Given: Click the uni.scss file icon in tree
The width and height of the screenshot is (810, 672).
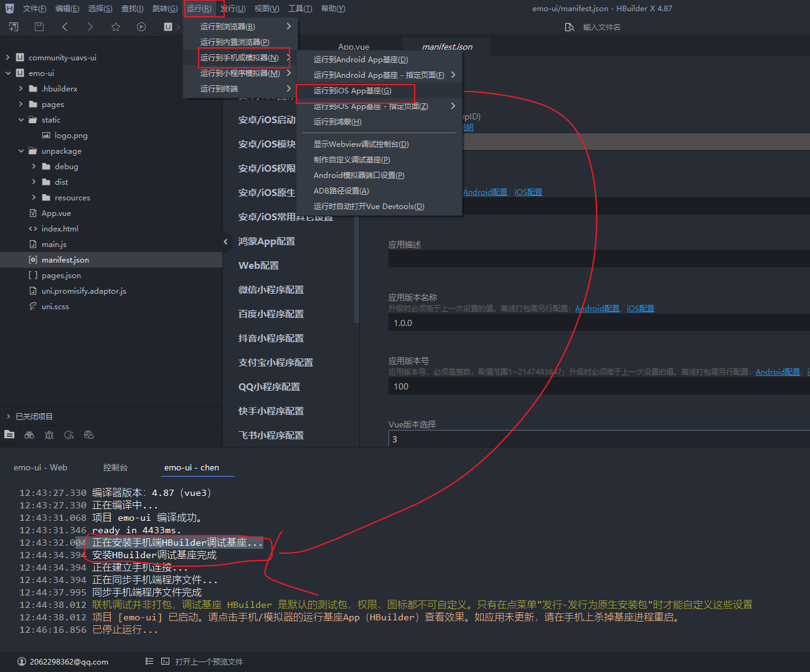Looking at the screenshot, I should pos(33,307).
